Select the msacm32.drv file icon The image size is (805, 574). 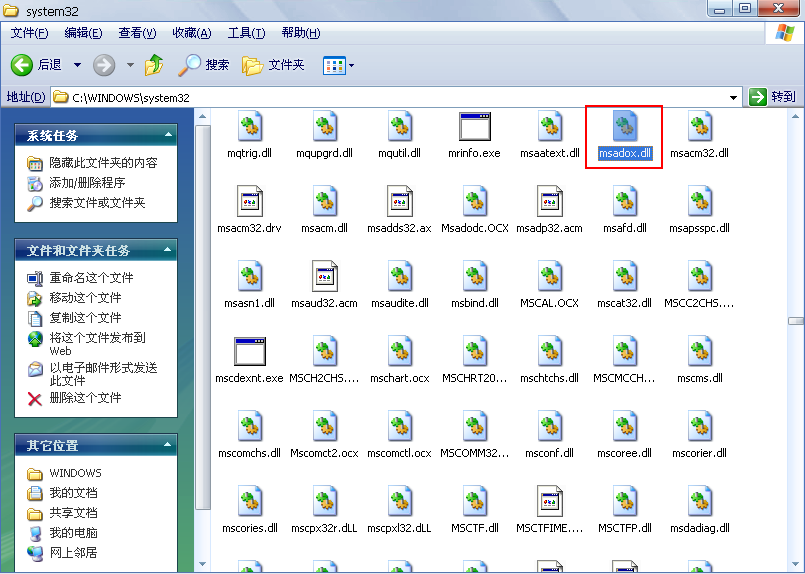point(250,201)
